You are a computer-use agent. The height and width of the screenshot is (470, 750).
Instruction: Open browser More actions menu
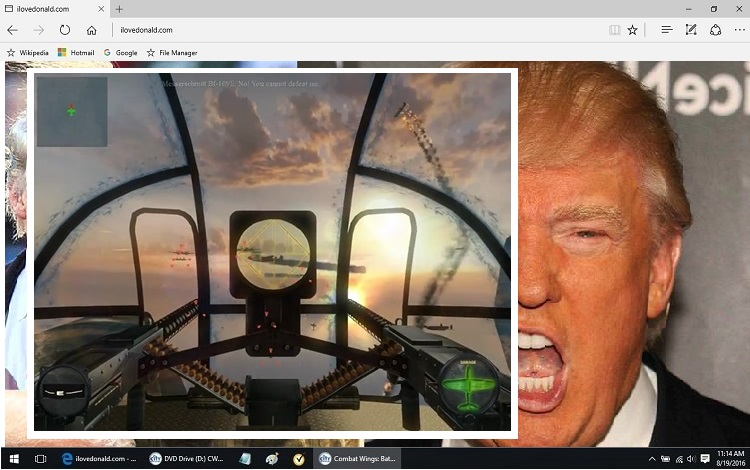point(739,30)
